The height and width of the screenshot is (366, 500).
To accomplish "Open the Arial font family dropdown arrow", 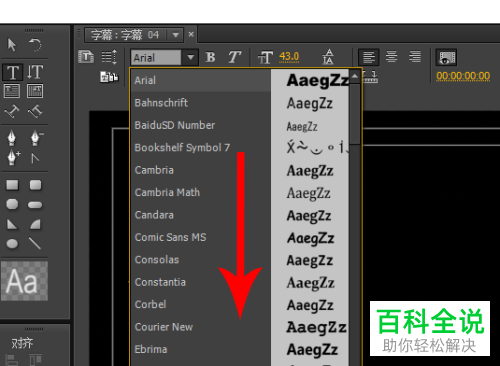I will coord(190,57).
